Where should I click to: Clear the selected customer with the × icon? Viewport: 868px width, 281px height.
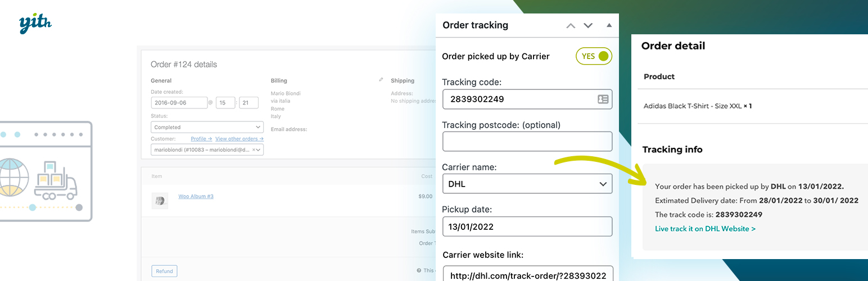[254, 149]
